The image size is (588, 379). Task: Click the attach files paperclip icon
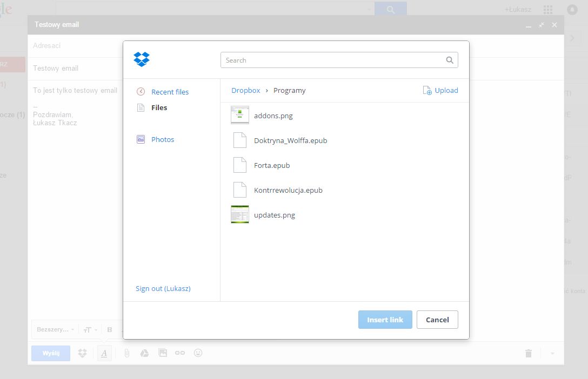127,353
